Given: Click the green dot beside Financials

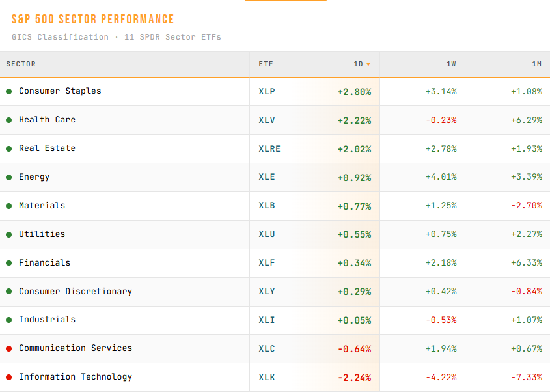Looking at the screenshot, I should coord(8,263).
